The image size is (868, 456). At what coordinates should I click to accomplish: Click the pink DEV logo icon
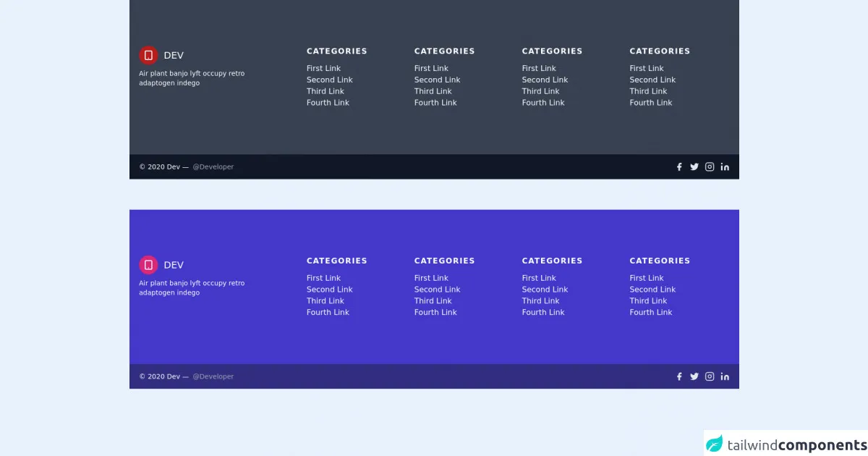coord(148,265)
